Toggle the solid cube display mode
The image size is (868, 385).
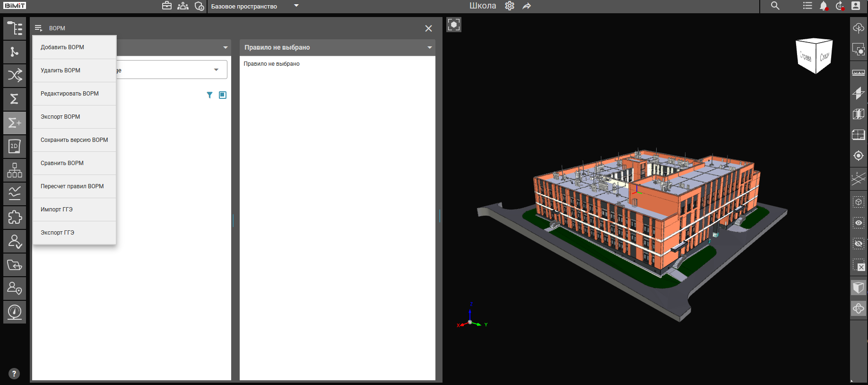click(859, 288)
